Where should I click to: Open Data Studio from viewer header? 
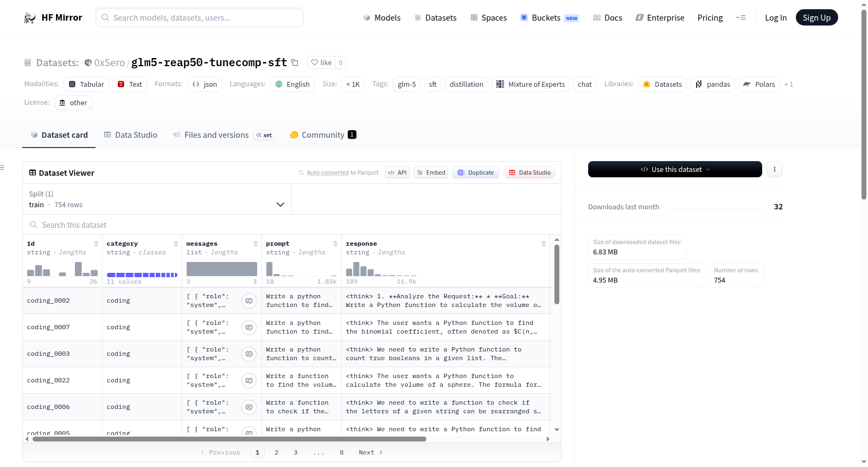coord(529,172)
